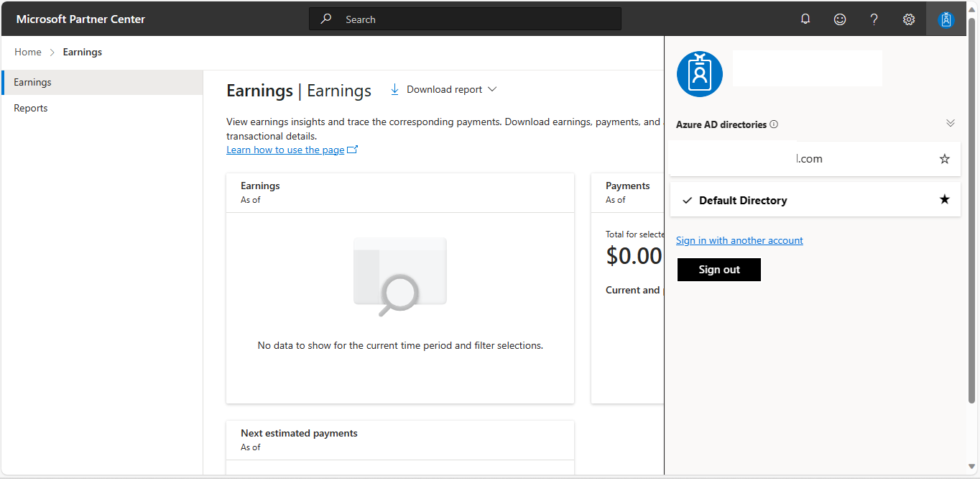Expand the Download report chevron

[492, 89]
